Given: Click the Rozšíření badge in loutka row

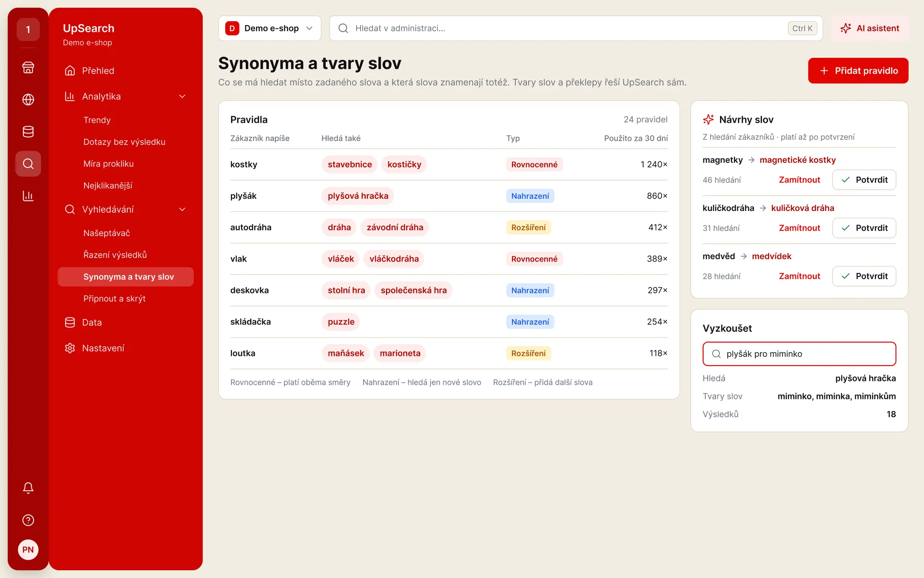Looking at the screenshot, I should tap(528, 354).
